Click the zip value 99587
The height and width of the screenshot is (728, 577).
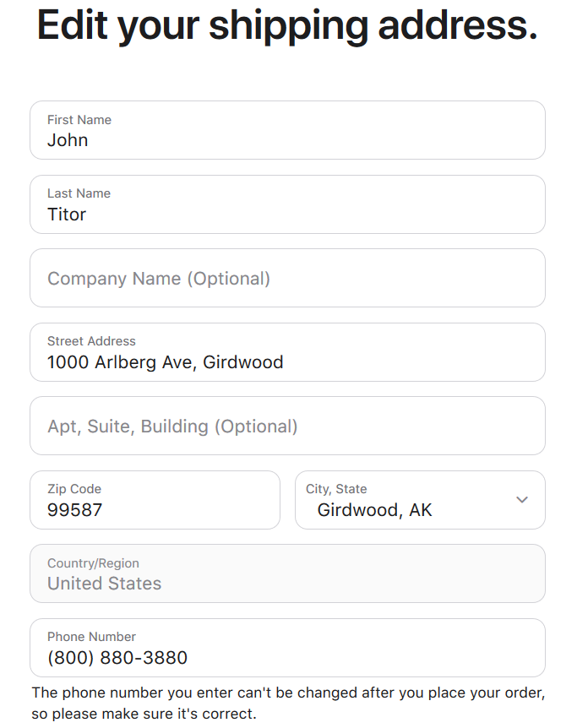point(74,510)
